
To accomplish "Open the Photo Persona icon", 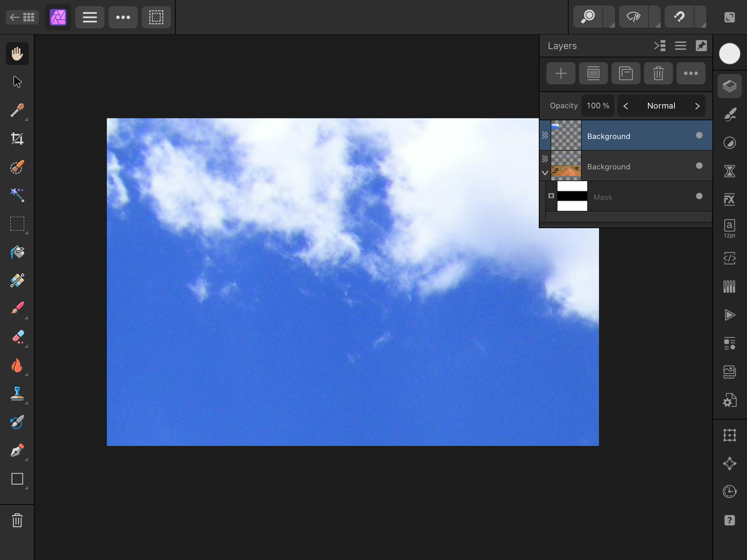I will coord(58,17).
